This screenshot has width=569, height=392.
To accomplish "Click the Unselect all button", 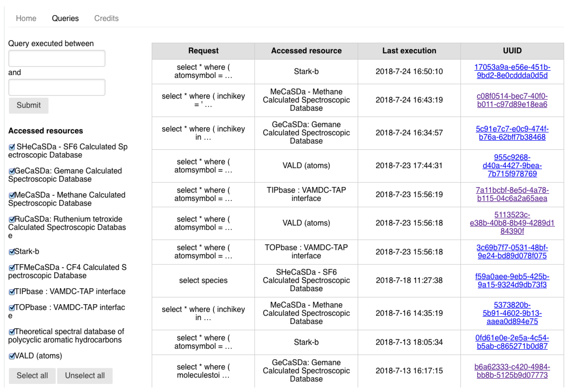I will click(85, 376).
